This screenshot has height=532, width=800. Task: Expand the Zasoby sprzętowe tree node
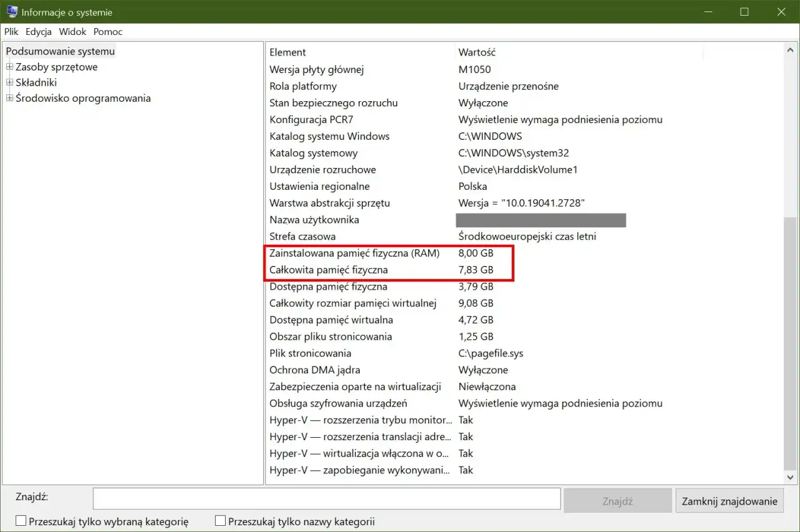(9, 67)
